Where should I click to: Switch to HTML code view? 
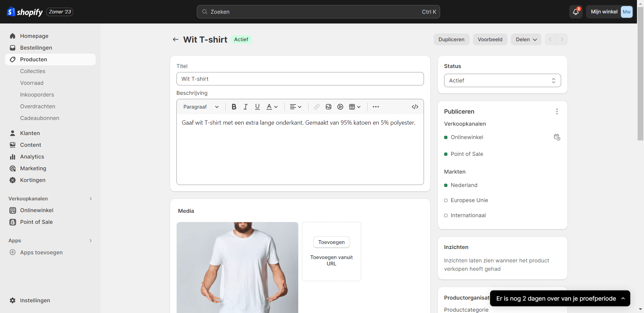pyautogui.click(x=415, y=107)
